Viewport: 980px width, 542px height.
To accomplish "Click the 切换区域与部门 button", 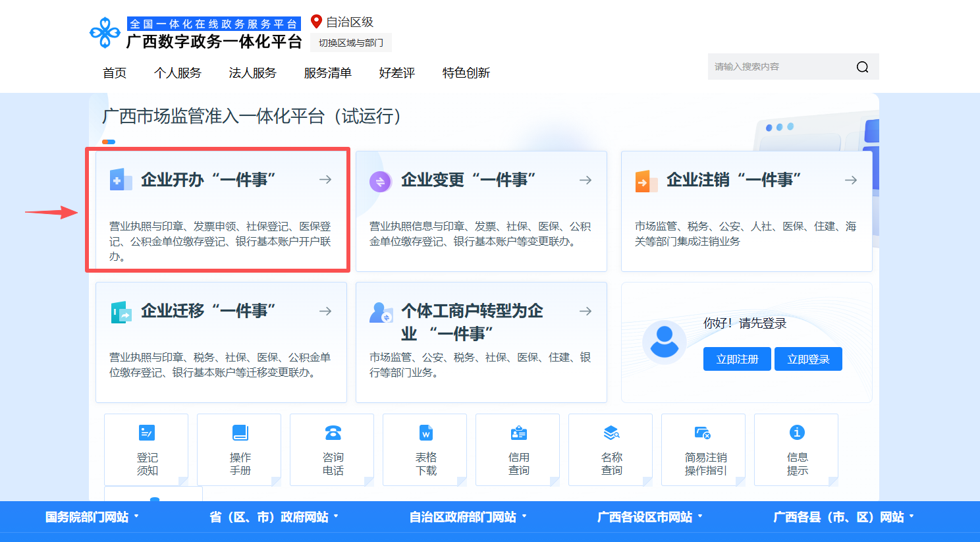I will (351, 43).
